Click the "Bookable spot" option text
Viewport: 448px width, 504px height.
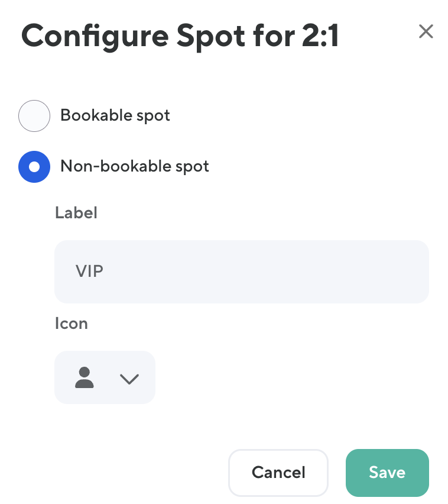tap(115, 115)
